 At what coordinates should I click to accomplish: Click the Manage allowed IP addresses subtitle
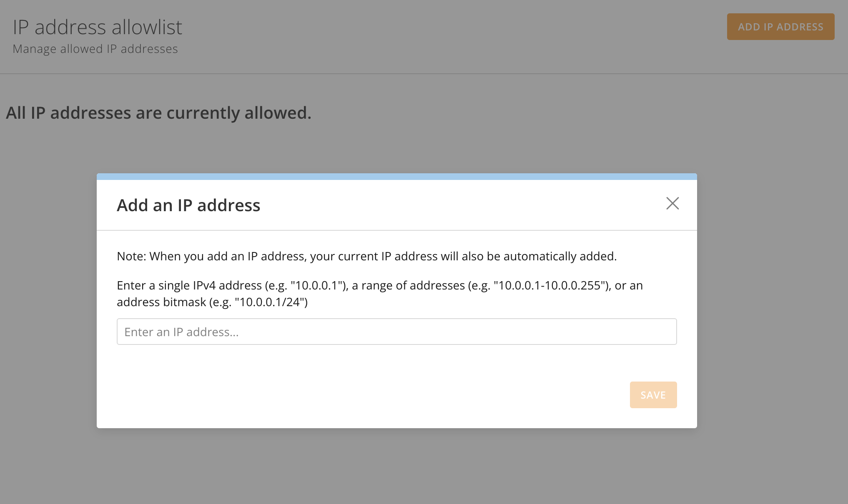[x=95, y=49]
